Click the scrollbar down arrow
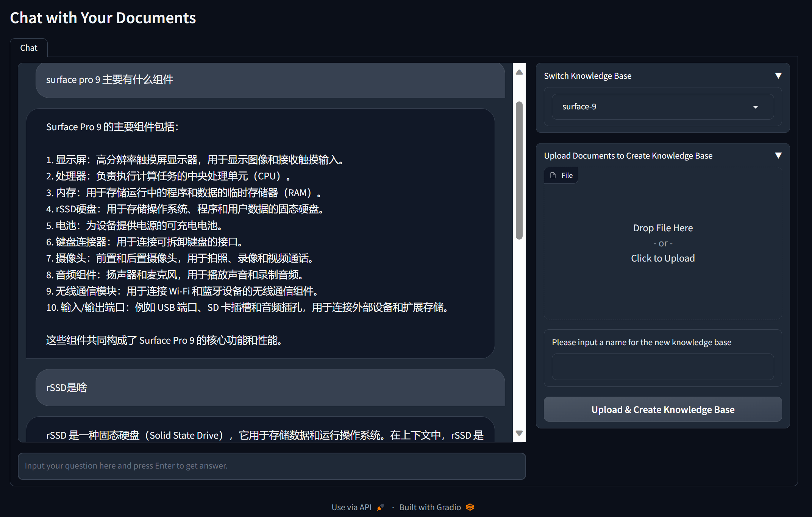812x517 pixels. [x=519, y=433]
